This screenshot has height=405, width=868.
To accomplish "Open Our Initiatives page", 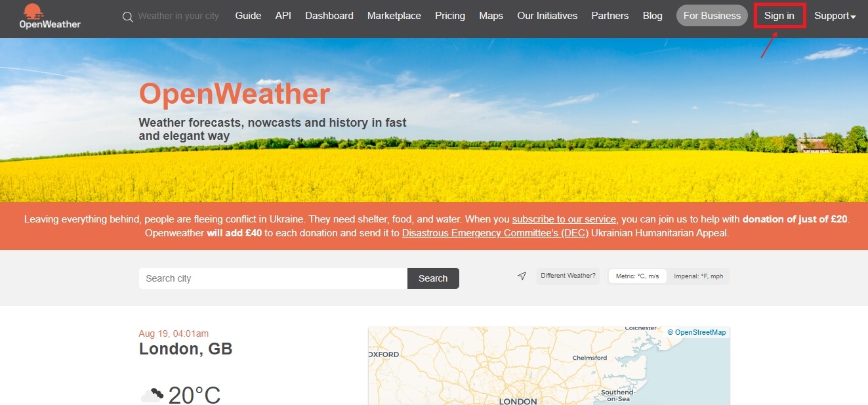I will click(547, 16).
